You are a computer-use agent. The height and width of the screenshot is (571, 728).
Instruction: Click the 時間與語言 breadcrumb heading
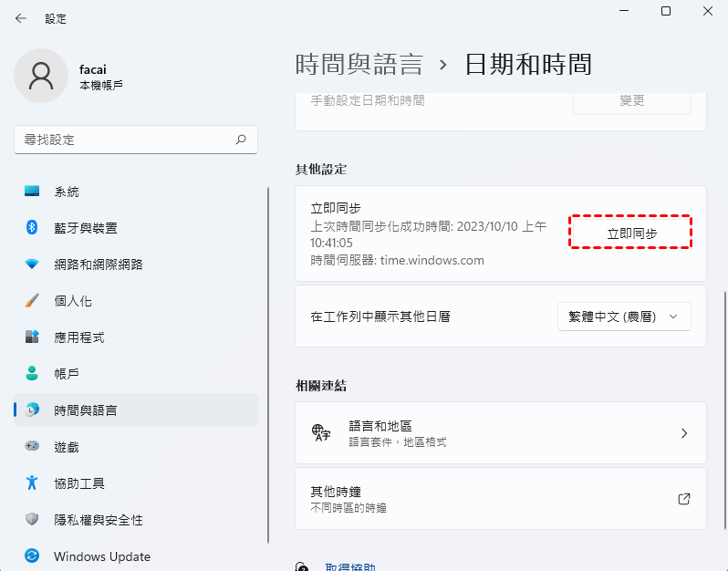359,65
